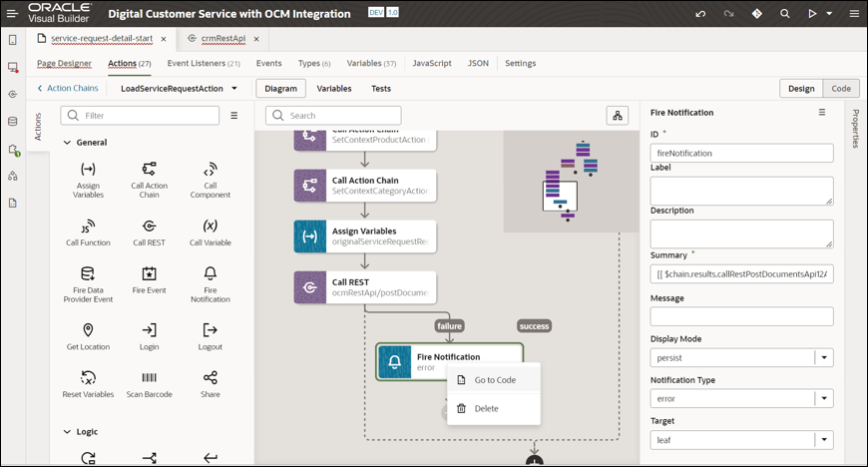
Task: Choose Delete in context menu
Action: pos(494,408)
